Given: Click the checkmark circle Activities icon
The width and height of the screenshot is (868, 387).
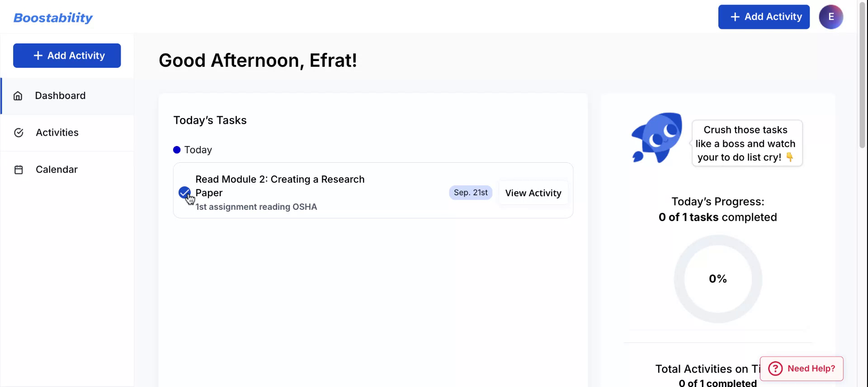Looking at the screenshot, I should (x=19, y=133).
